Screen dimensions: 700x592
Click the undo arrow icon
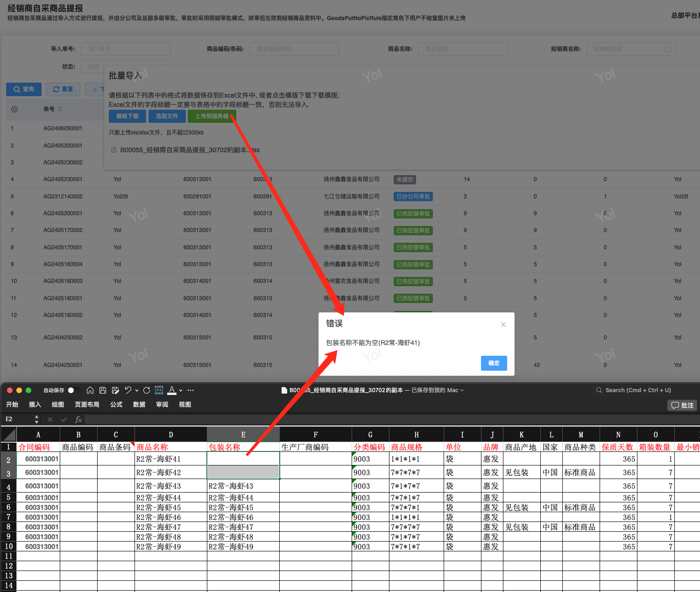128,390
